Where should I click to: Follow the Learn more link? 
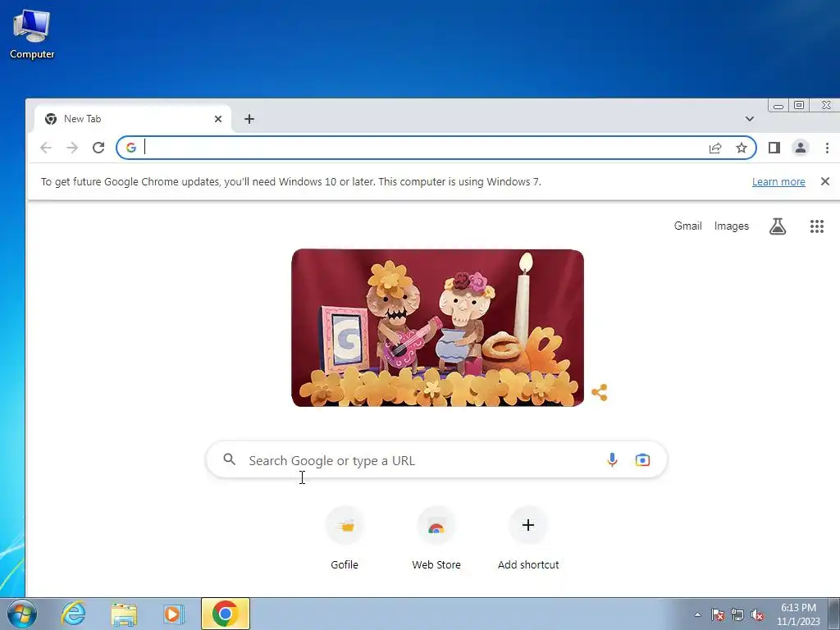(x=778, y=181)
